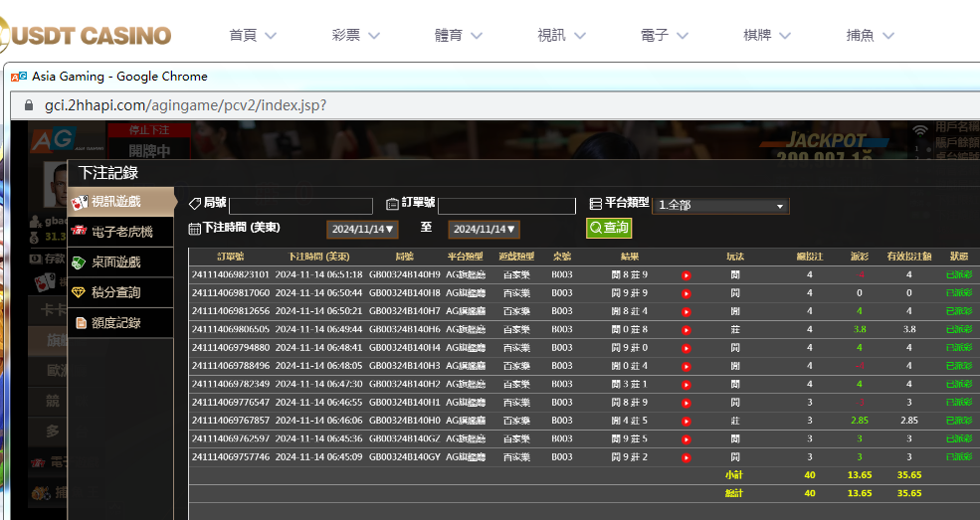The image size is (980, 520).
Task: Click the diamond icon beside 積分查詢
Action: point(80,292)
